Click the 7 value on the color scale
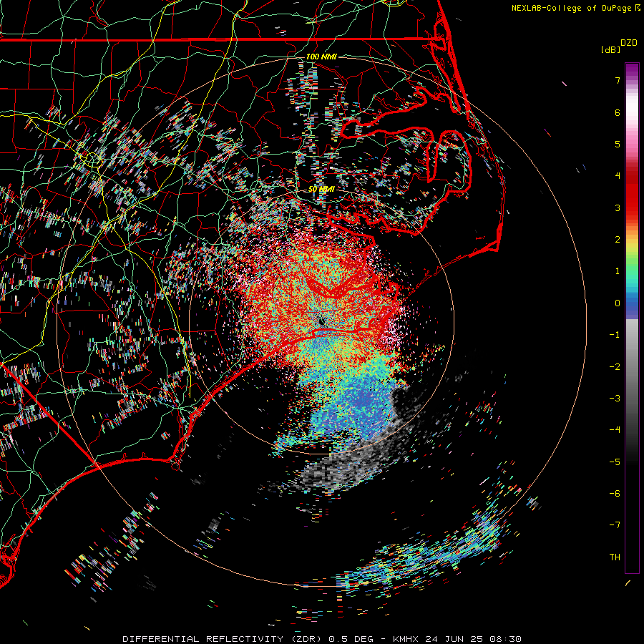Viewport: 644px width, 644px height. [618, 80]
